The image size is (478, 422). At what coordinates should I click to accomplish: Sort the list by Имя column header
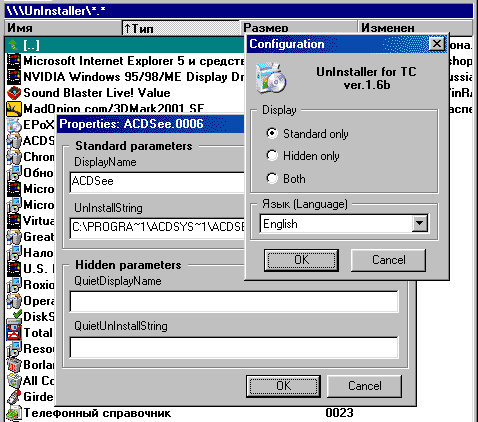63,28
